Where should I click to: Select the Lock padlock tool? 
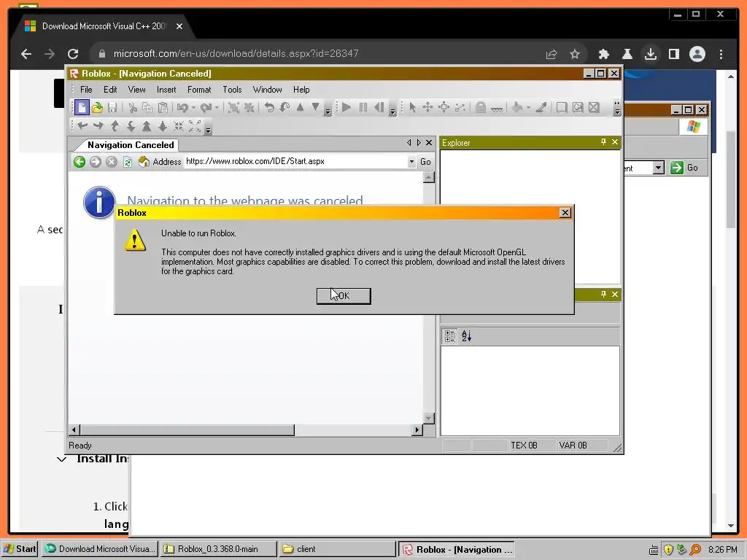point(481,108)
